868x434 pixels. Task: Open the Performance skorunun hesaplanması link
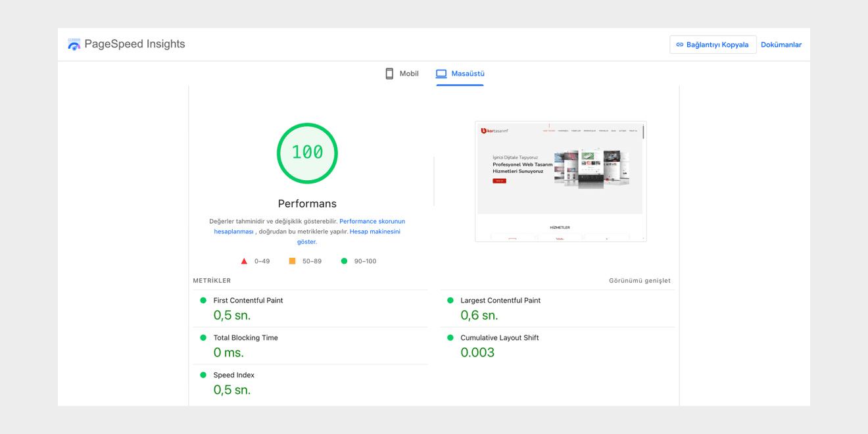pos(372,222)
